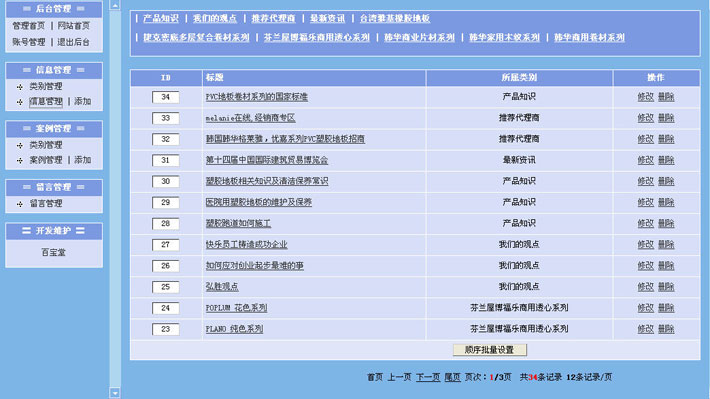Click the sidebar scrollbar down arrow
This screenshot has height=399, width=710.
tap(115, 393)
